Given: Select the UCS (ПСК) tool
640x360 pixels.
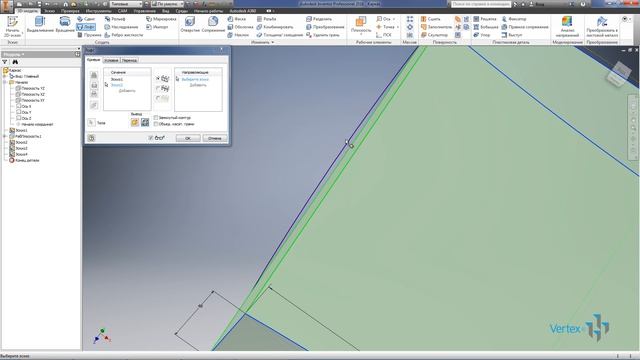Looking at the screenshot, I should [x=384, y=35].
